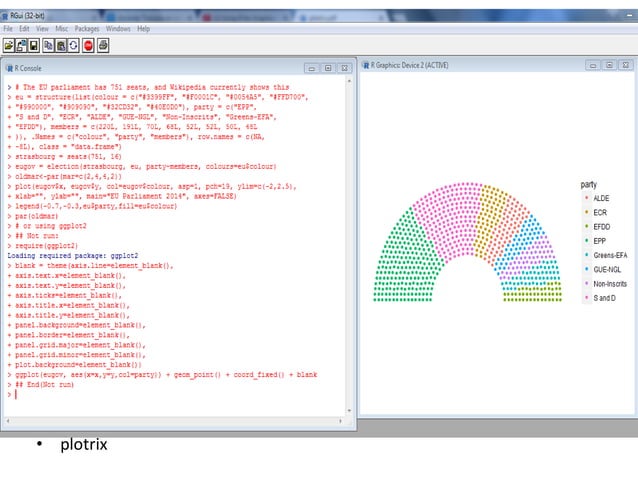The height and width of the screenshot is (478, 638).
Task: Click the Copy and paste icon
Action: pyautogui.click(x=74, y=46)
